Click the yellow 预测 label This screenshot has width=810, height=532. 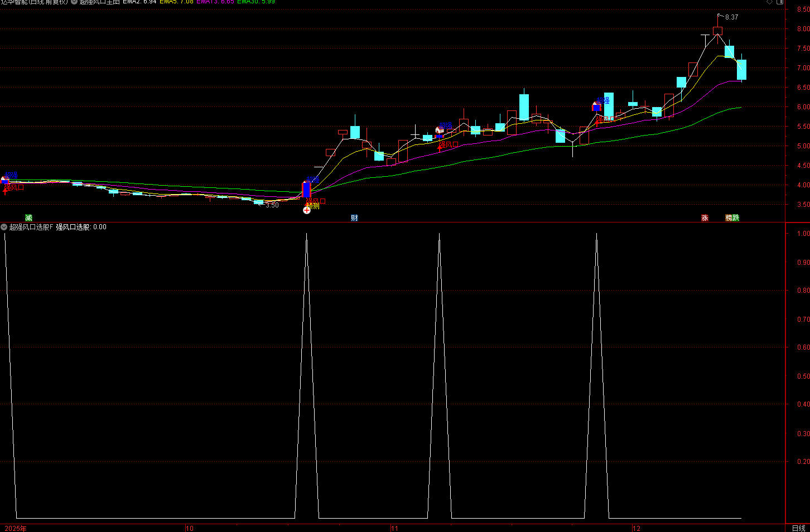click(x=313, y=206)
